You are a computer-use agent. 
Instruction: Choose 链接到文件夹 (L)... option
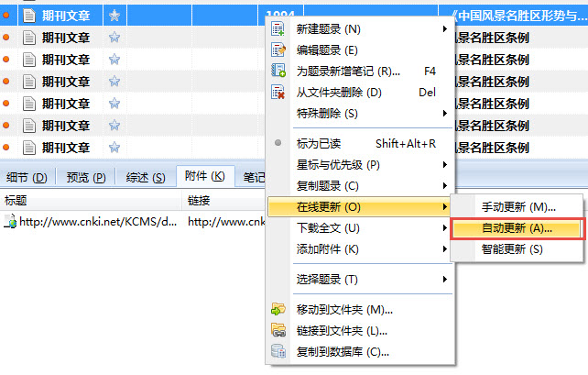tap(360, 330)
